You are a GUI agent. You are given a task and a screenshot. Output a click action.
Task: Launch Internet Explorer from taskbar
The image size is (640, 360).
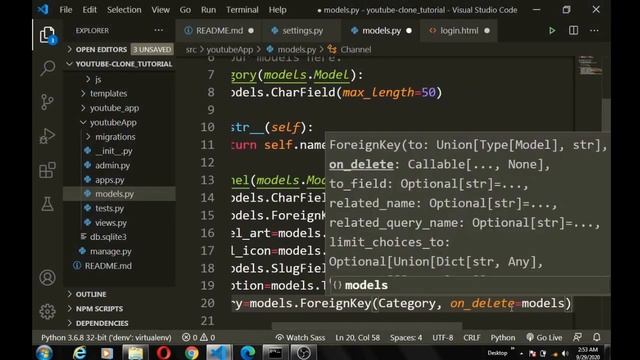coord(80,353)
